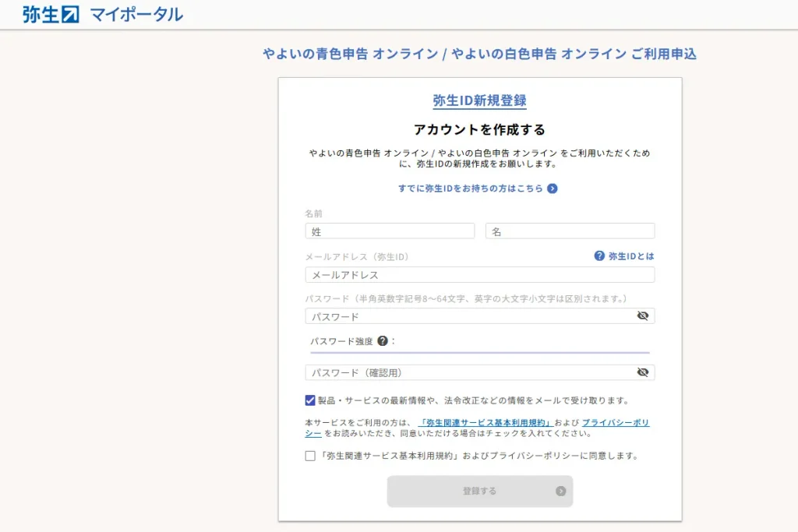Screen dimensions: 798x532
Task: Click the blue arrow icon beside すでに弥生IDをお持ちの方はこちら
Action: [x=553, y=188]
